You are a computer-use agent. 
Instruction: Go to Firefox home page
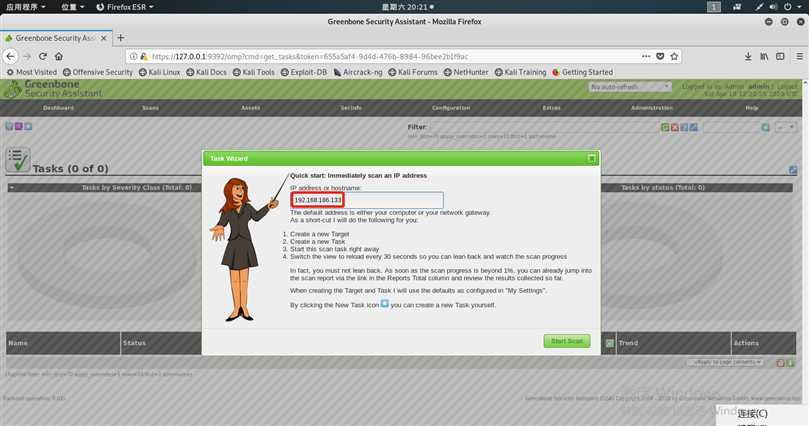coord(59,56)
